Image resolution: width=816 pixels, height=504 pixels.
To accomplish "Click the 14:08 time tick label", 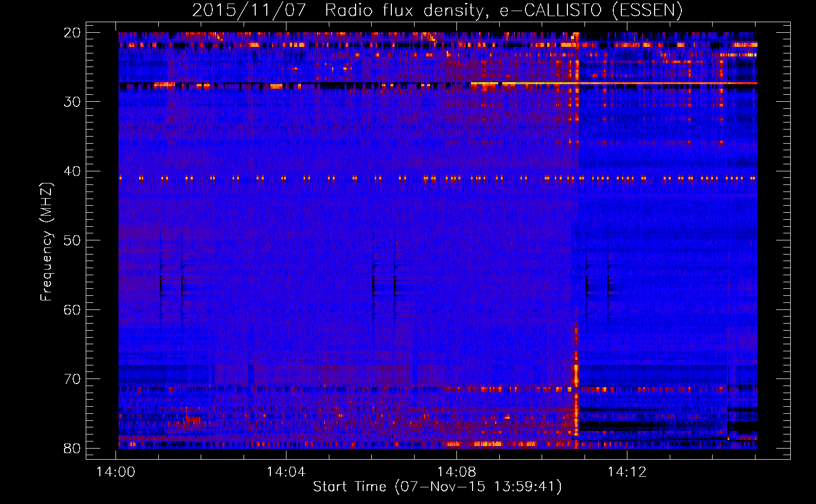I will 457,472.
